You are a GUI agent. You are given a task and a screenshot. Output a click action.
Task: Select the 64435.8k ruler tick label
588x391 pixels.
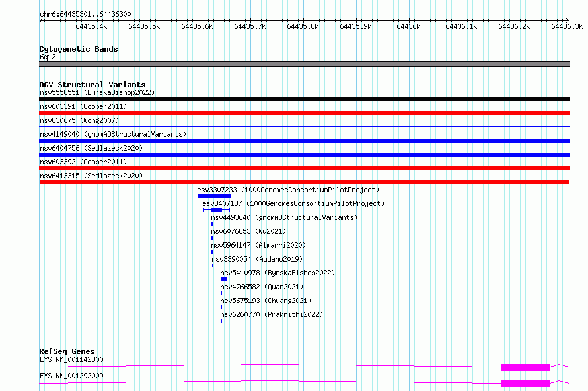pyautogui.click(x=303, y=26)
